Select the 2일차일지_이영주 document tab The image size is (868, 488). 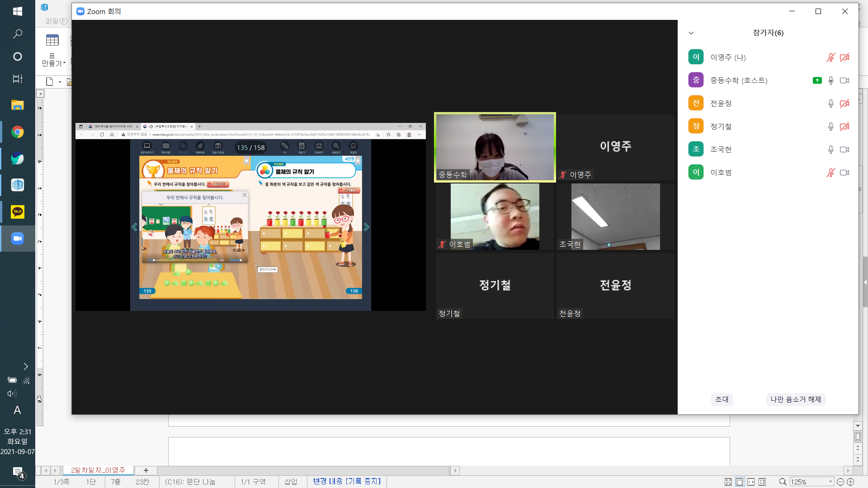tap(98, 470)
